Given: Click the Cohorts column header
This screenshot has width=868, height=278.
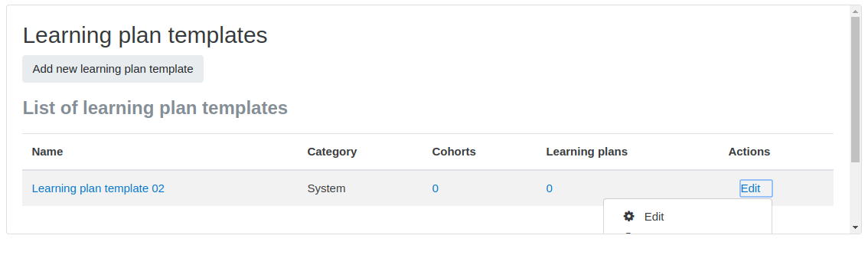Looking at the screenshot, I should point(454,152).
